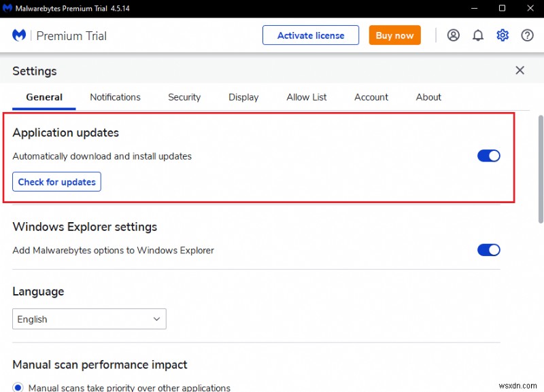544x392 pixels.
Task: Open the Allow List tab
Action: pos(307,97)
